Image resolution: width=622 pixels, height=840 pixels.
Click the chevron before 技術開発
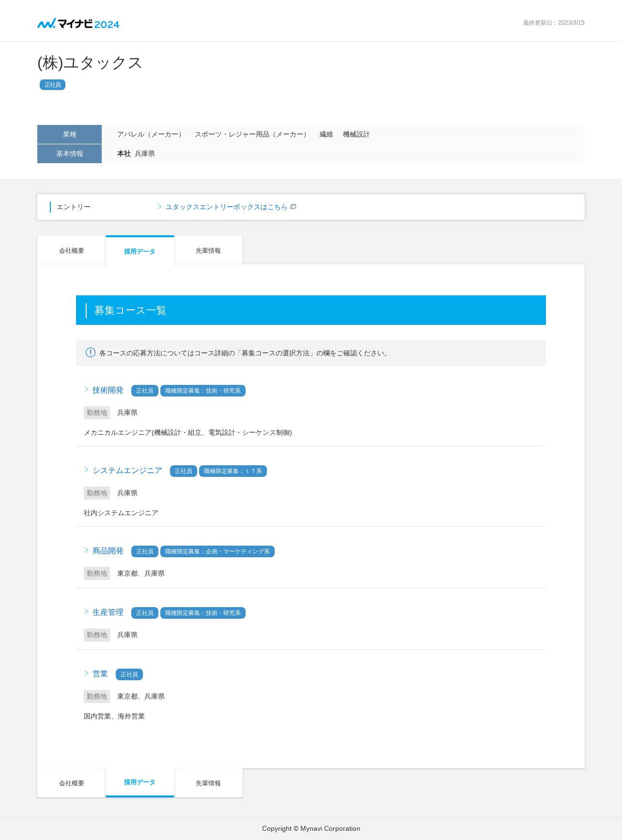[87, 389]
